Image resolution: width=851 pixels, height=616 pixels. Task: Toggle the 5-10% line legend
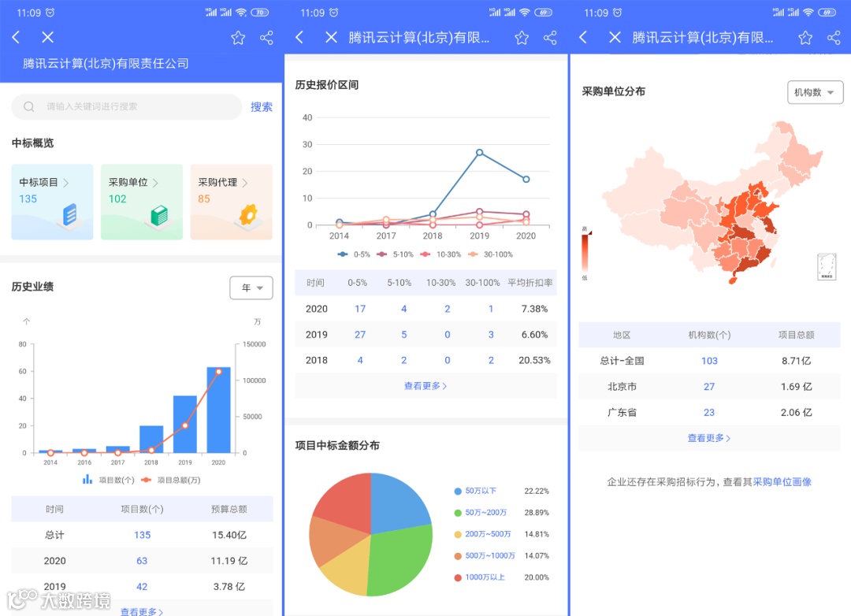pos(395,254)
